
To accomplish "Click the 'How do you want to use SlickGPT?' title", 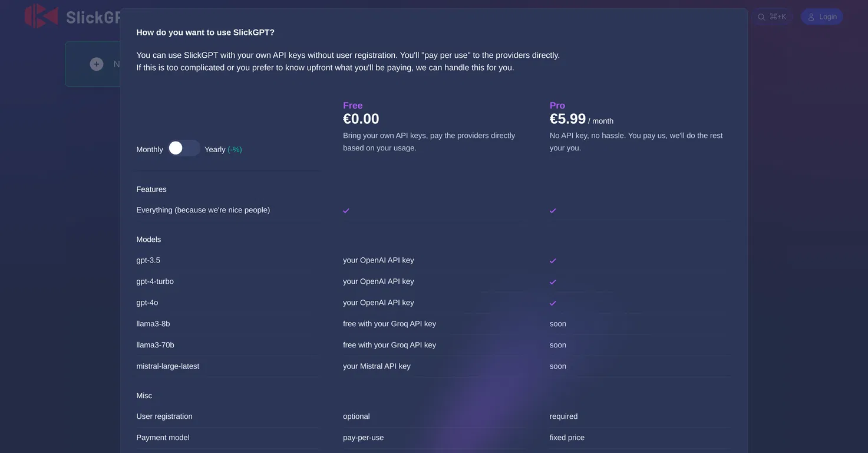I will pos(205,32).
